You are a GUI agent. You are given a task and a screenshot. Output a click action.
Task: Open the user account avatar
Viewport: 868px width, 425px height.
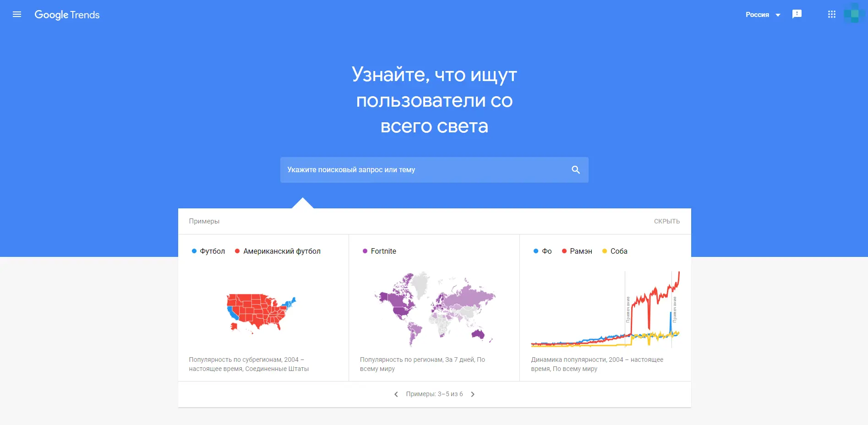[853, 14]
